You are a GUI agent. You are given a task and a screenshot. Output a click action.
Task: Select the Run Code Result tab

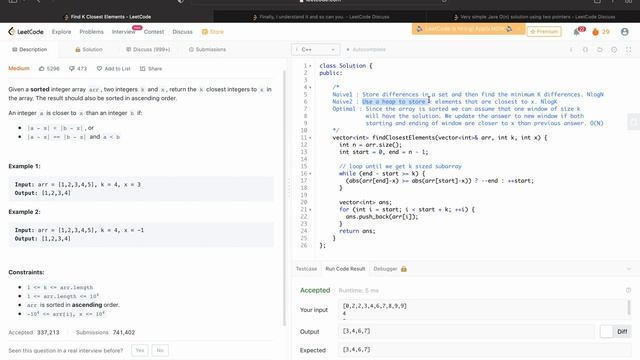pyautogui.click(x=345, y=269)
